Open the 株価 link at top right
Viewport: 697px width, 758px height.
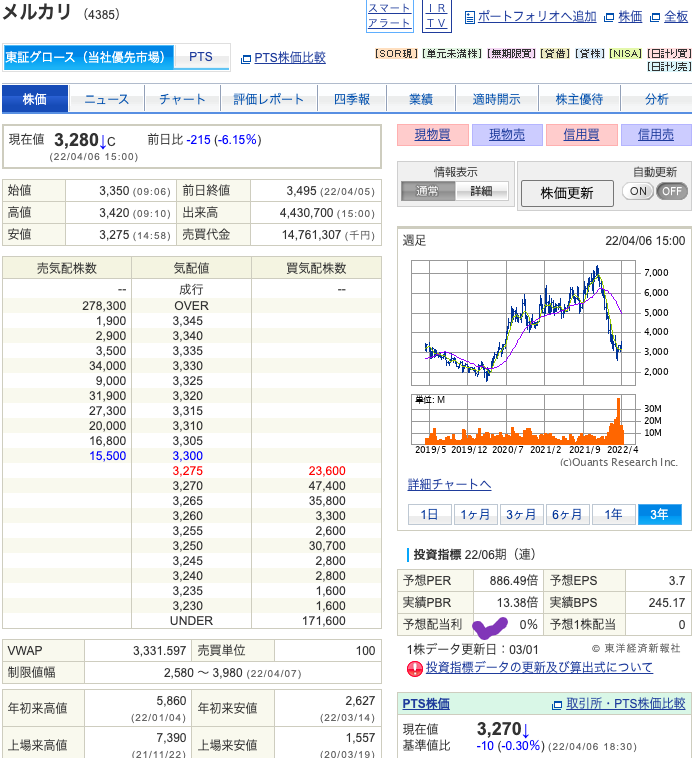[x=630, y=17]
